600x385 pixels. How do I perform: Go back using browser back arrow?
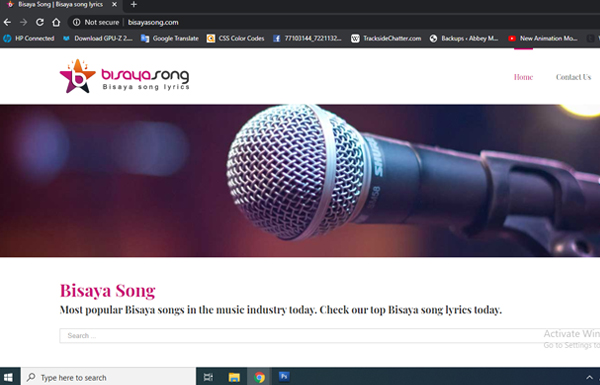(7, 23)
